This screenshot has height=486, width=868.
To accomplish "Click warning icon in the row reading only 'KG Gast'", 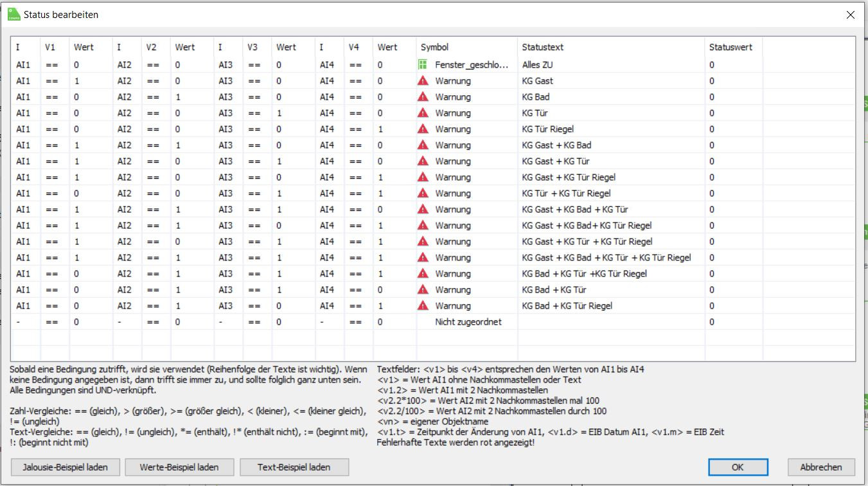I will [423, 81].
